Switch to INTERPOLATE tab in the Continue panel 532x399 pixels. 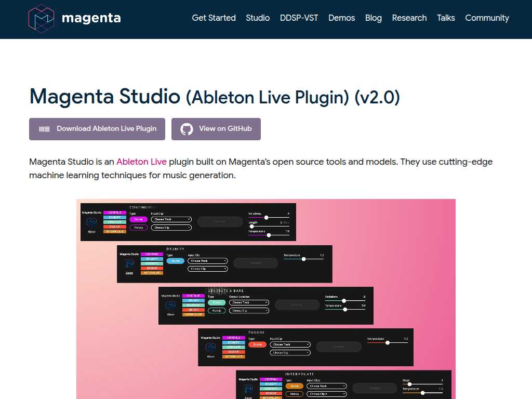(x=115, y=232)
